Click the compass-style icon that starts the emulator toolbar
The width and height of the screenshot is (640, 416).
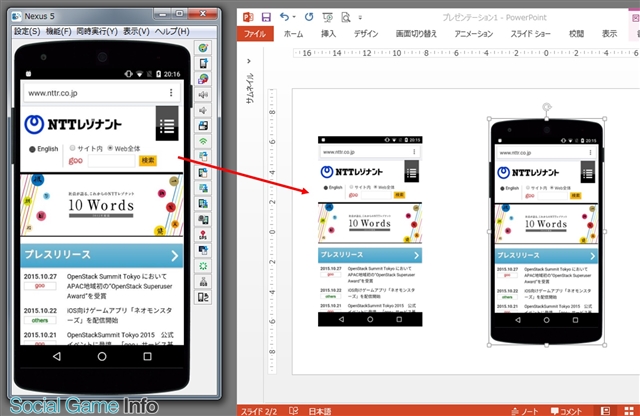click(x=203, y=48)
